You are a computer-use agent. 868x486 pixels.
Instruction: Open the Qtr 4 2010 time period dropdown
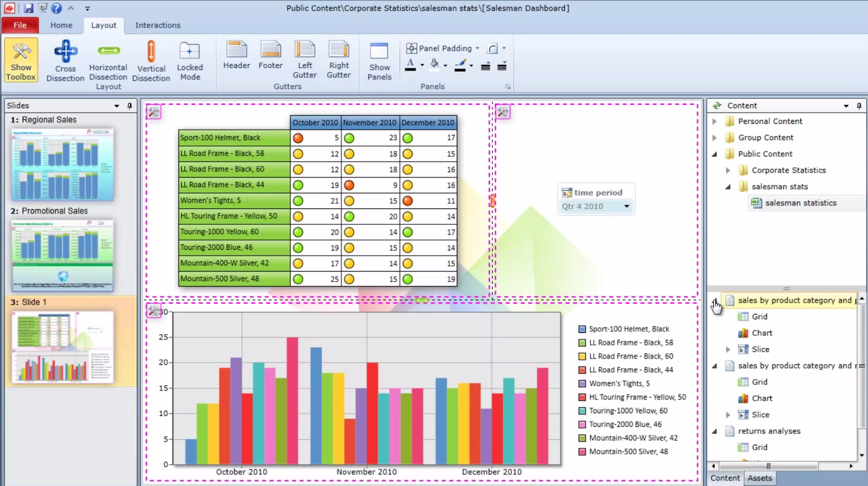point(596,206)
